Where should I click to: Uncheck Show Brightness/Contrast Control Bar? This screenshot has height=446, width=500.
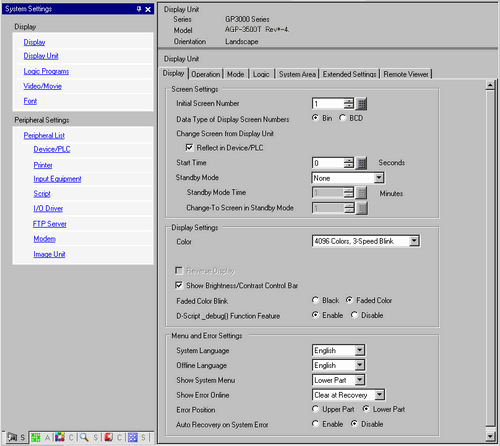tap(179, 285)
